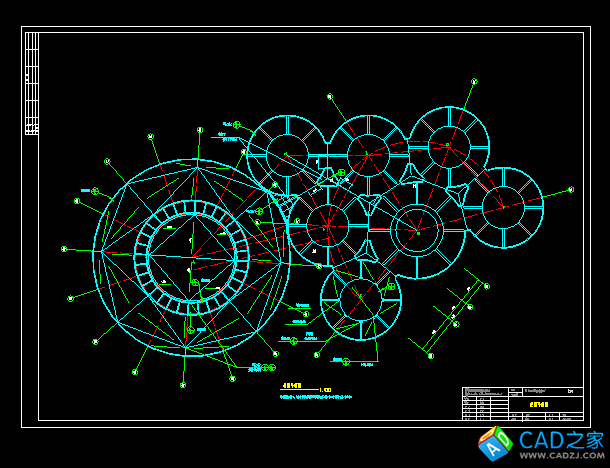Image resolution: width=610 pixels, height=468 pixels.
Task: Click the far-right green axis bubble
Action: pyautogui.click(x=571, y=189)
